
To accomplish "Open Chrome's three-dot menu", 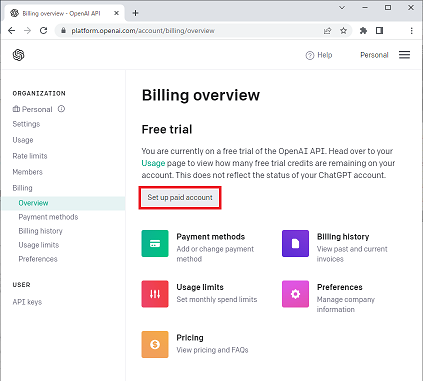I will click(x=412, y=31).
